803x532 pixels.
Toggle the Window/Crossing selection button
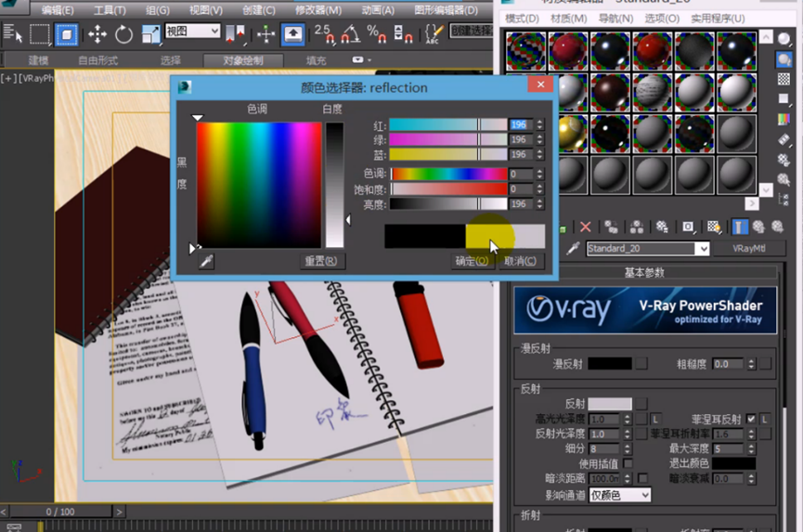pyautogui.click(x=67, y=34)
